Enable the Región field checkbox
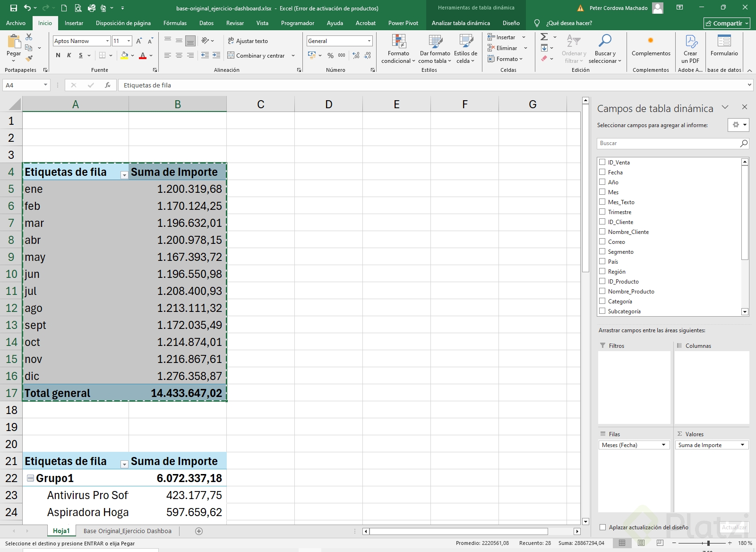The width and height of the screenshot is (756, 552). click(x=602, y=271)
